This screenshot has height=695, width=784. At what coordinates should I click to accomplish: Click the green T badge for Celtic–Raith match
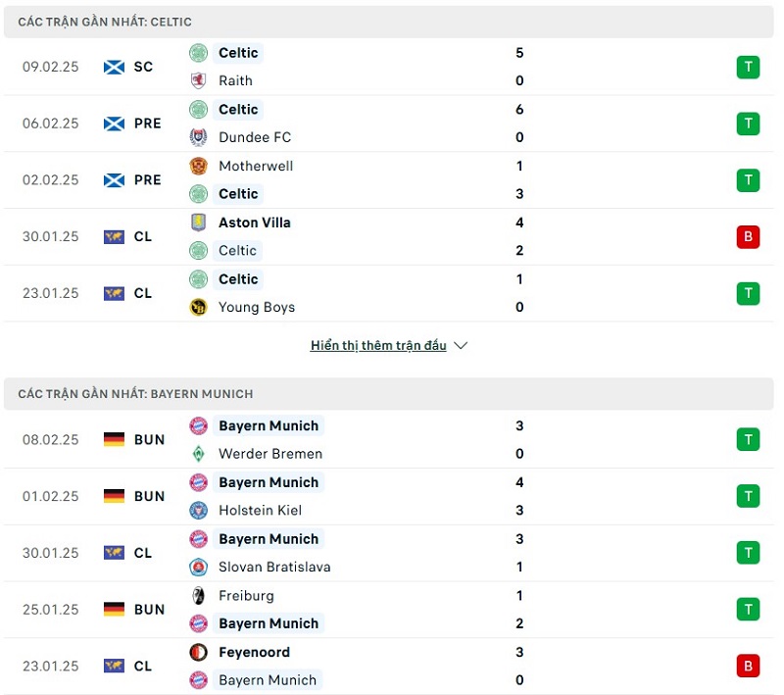click(748, 67)
